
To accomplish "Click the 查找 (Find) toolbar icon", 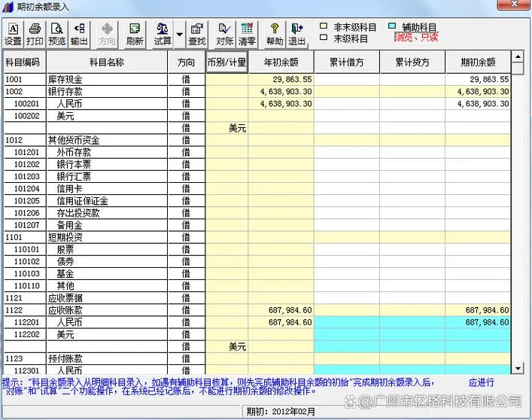I will (197, 35).
